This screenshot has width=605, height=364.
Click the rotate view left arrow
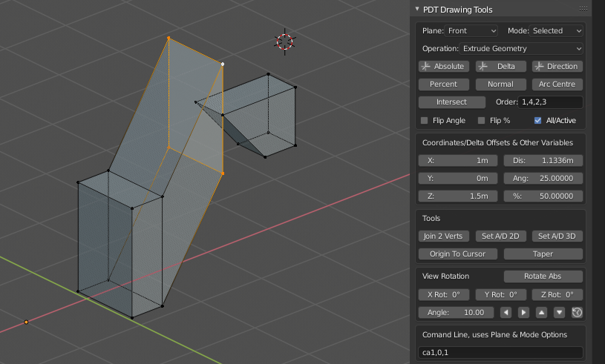507,312
